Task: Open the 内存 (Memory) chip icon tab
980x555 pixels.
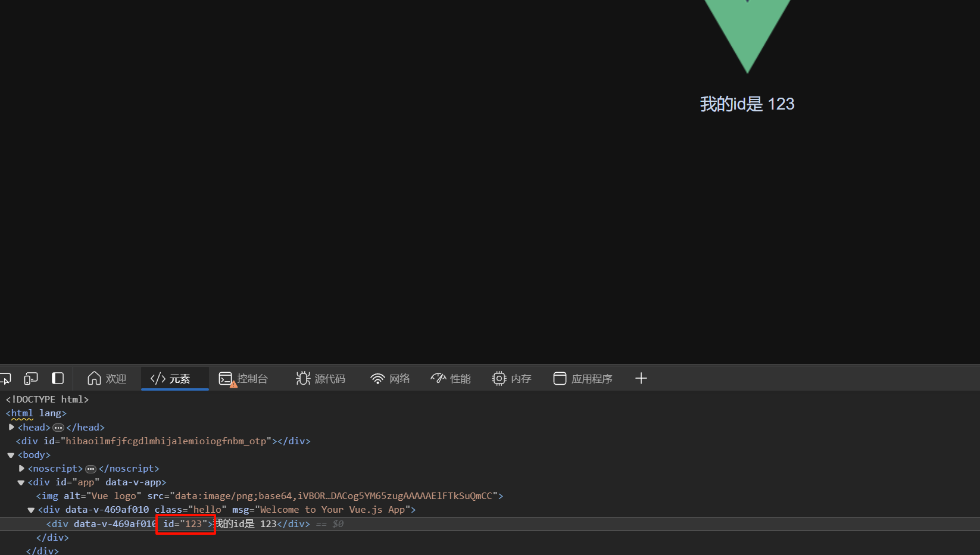Action: (511, 379)
